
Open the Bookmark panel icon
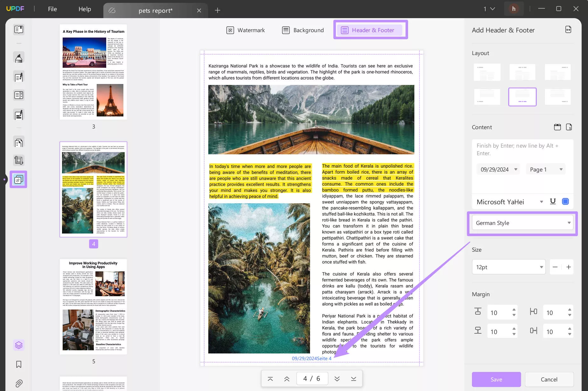pos(19,364)
